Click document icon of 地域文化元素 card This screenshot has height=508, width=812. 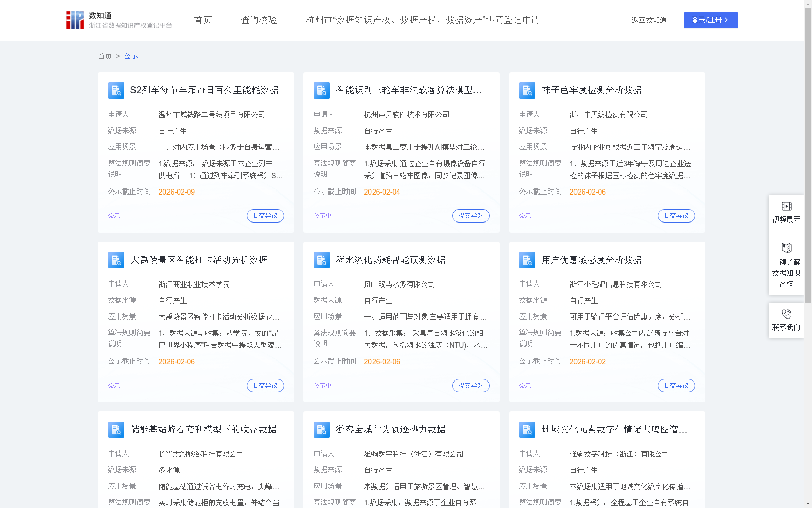tap(527, 430)
